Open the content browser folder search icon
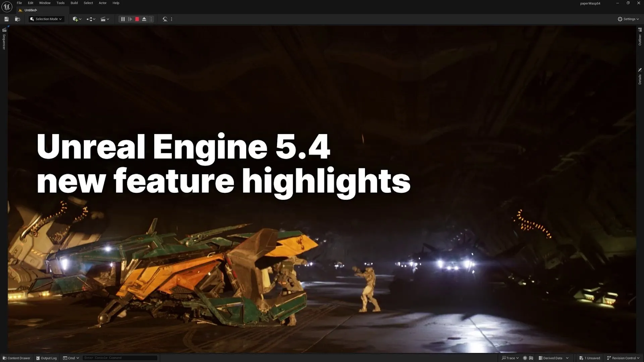 [17, 19]
